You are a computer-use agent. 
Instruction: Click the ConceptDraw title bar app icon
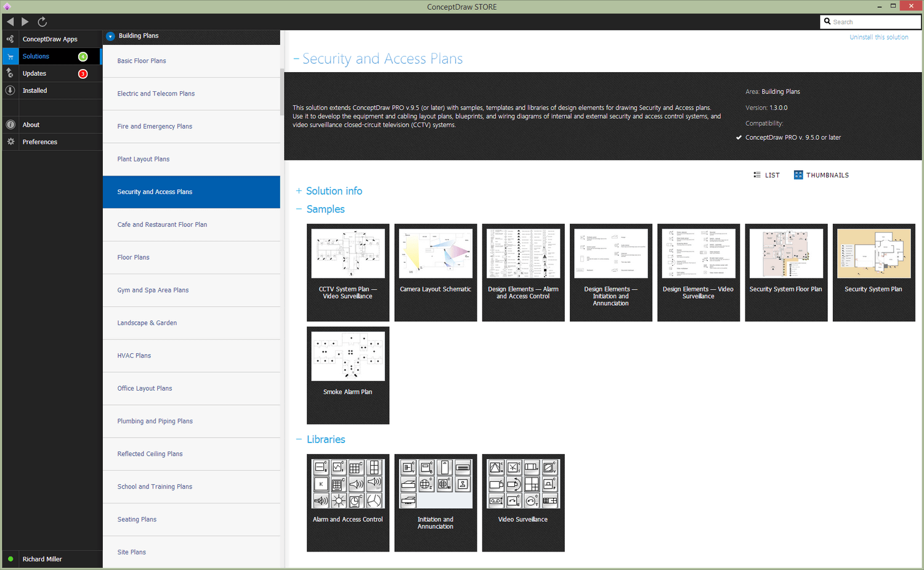coord(7,7)
